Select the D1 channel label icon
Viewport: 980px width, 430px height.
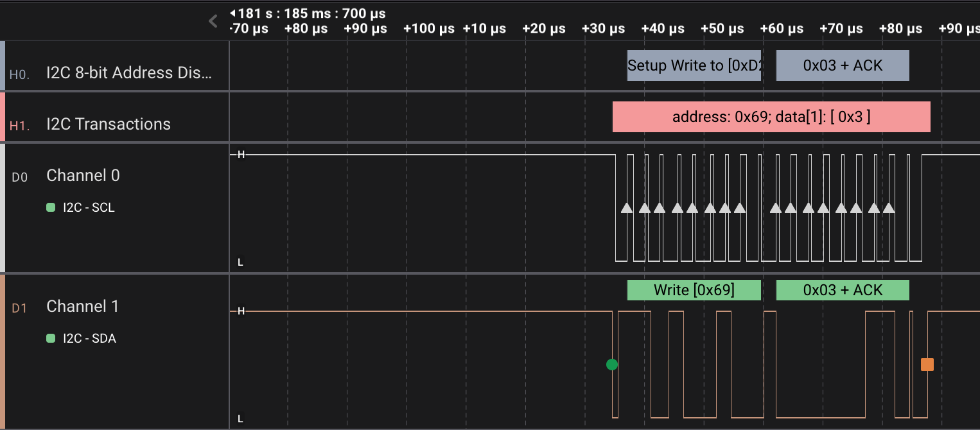(20, 309)
